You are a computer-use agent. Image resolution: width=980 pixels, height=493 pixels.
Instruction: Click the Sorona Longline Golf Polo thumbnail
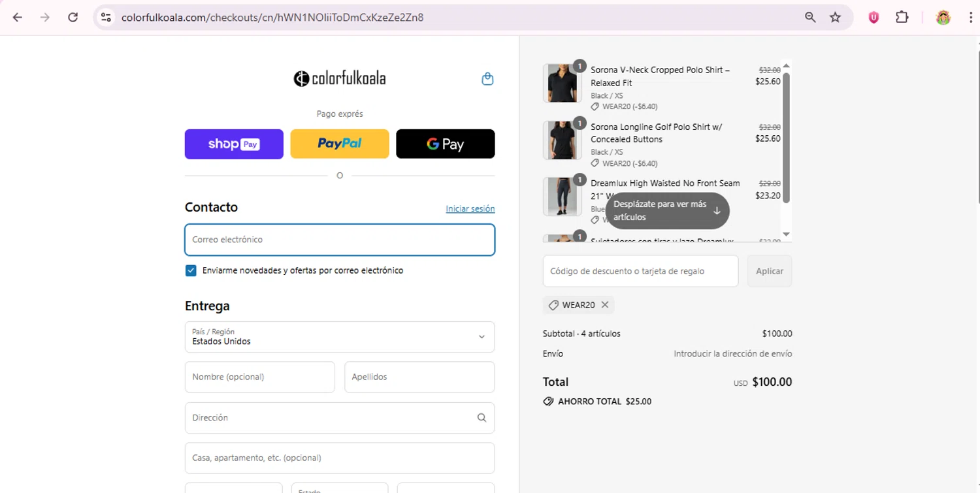pyautogui.click(x=562, y=140)
